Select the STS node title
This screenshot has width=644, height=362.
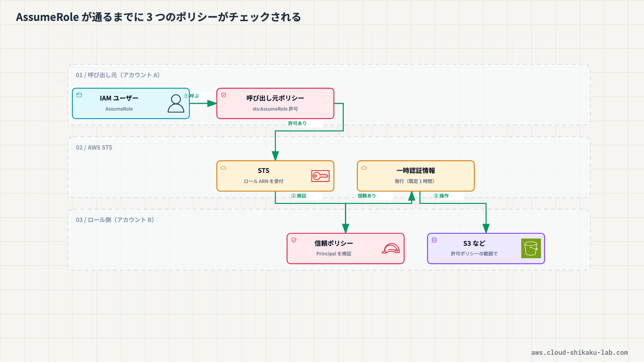click(x=264, y=171)
